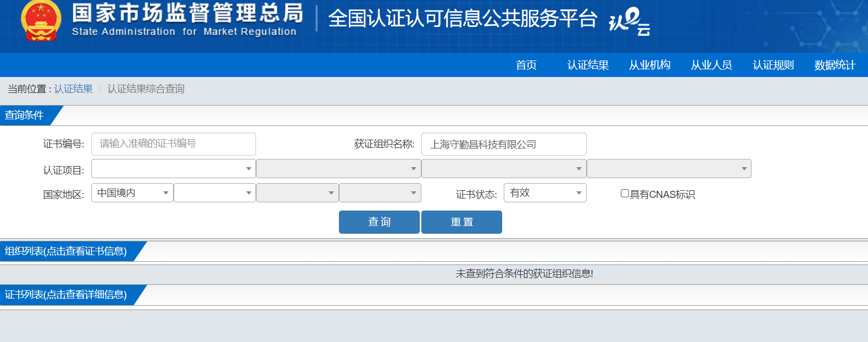Check the 具有CNAS标识 checkbox

625,194
